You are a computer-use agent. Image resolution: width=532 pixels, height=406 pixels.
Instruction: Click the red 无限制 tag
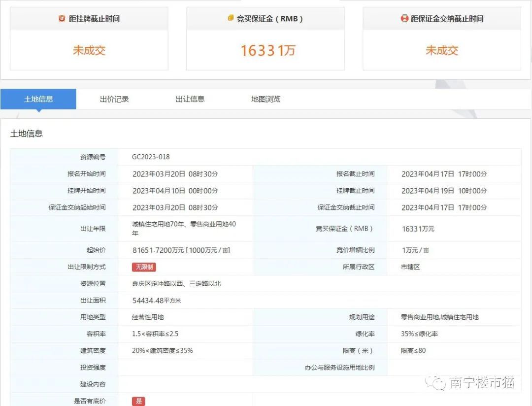pos(144,267)
